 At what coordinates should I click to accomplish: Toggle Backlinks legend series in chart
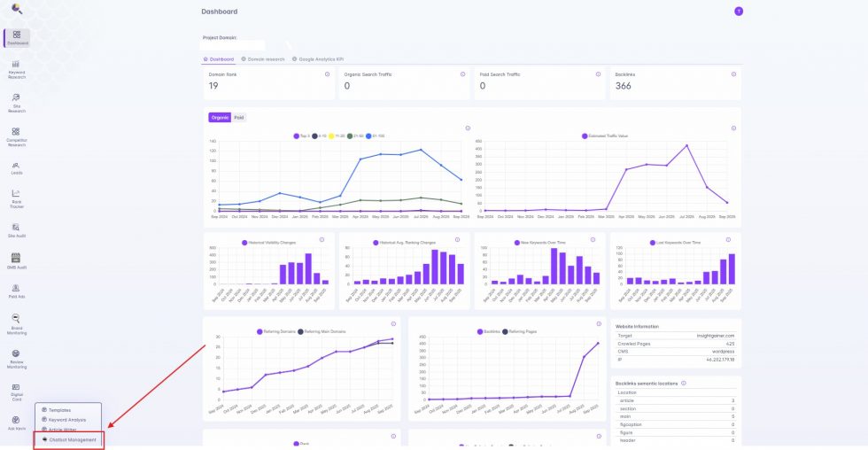tap(488, 331)
